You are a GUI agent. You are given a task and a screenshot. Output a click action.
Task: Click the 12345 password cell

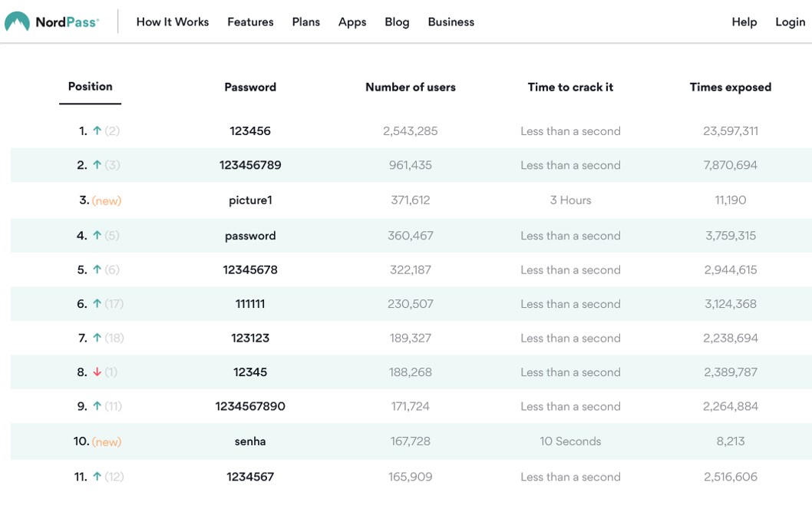point(250,372)
